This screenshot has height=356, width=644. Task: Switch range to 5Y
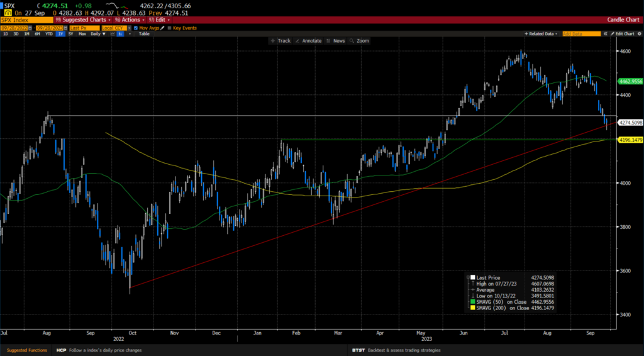pos(70,34)
